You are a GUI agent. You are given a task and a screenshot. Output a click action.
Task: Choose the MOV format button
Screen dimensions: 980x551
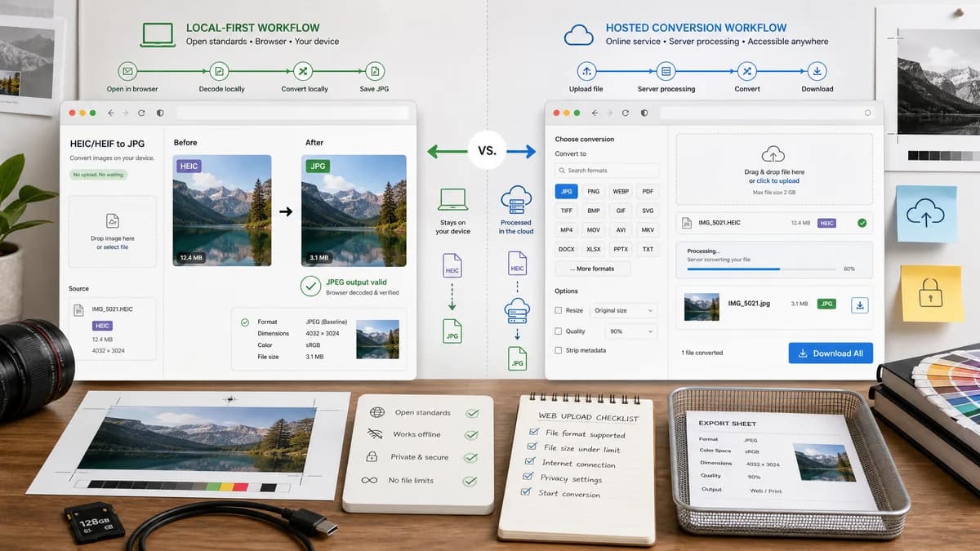[594, 230]
